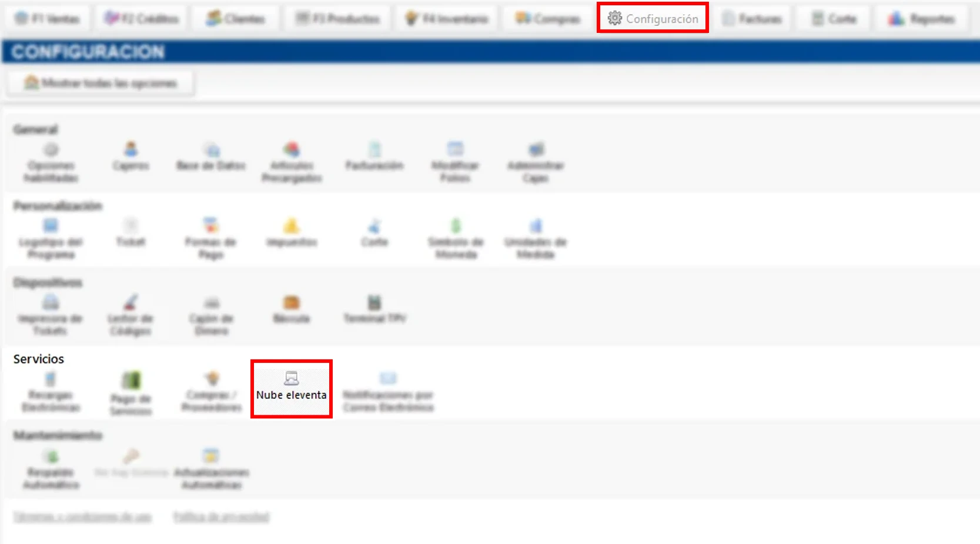Select Actualizaciones Automáticas in Mantenimiento
Viewport: 980px width, 544px height.
pos(212,465)
